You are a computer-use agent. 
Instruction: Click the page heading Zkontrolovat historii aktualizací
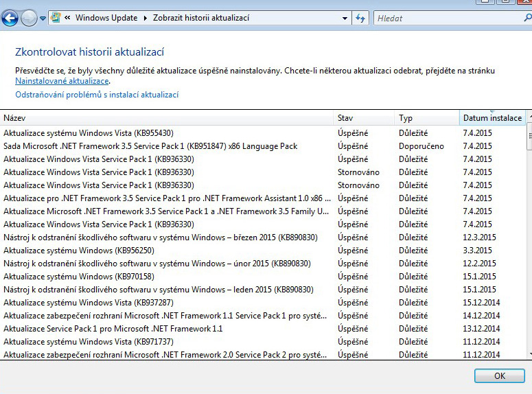(89, 52)
